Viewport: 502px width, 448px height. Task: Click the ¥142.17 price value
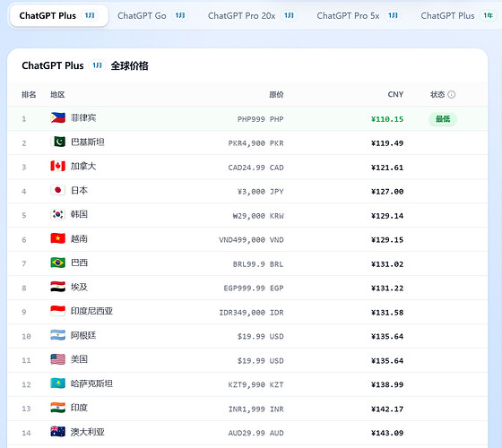[x=387, y=409]
